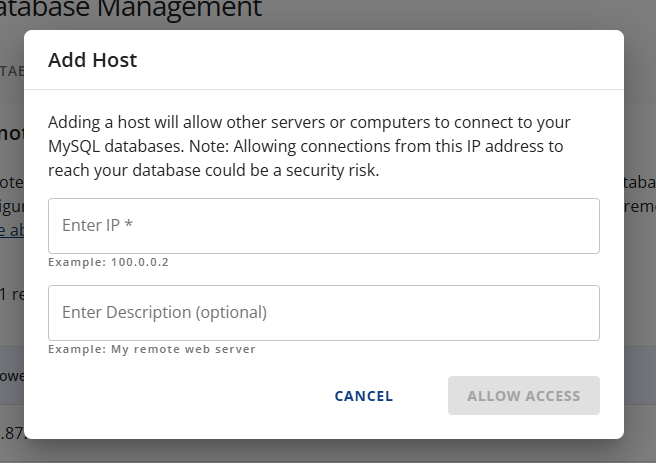Viewport: 656px width, 463px height.
Task: Focus the Enter Description (optional) field
Action: coord(323,313)
